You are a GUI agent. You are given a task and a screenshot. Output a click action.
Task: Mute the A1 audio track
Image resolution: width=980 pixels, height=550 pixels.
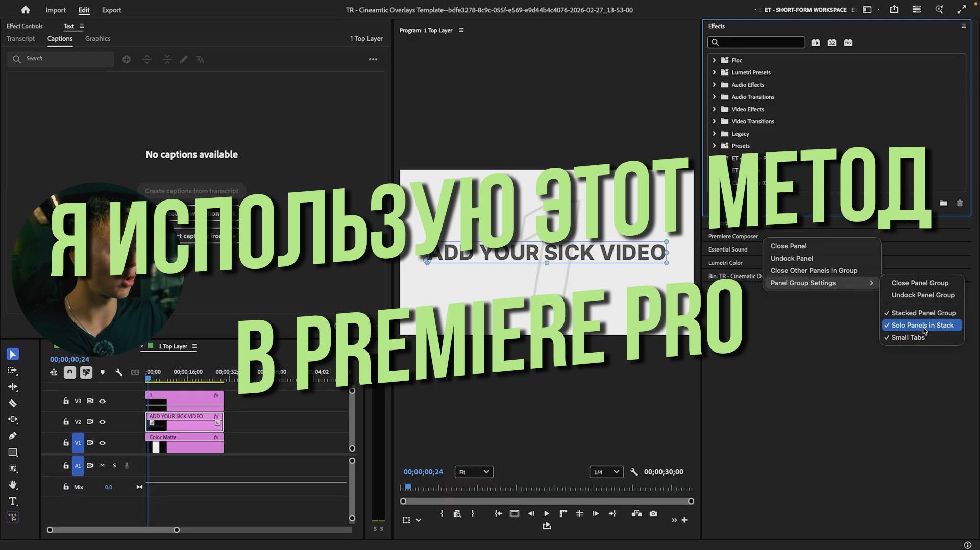coord(102,465)
